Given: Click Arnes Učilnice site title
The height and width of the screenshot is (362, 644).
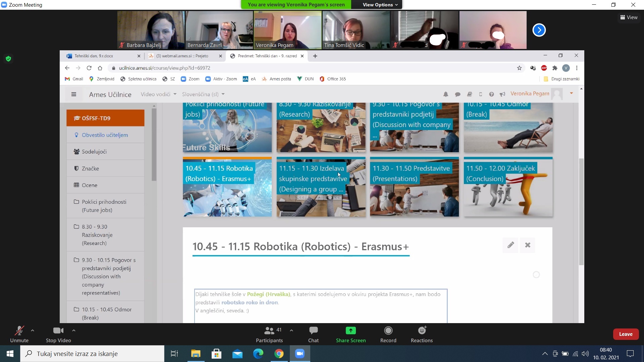Looking at the screenshot, I should 110,95.
